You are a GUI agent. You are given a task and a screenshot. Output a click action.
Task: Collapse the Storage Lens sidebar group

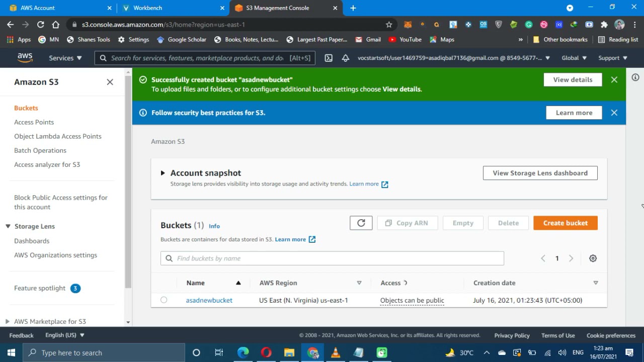(8, 226)
